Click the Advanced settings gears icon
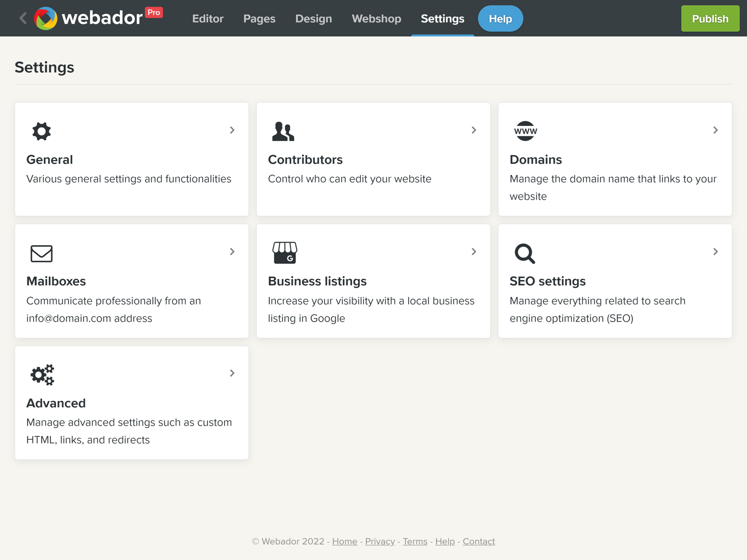The height and width of the screenshot is (560, 747). click(42, 375)
